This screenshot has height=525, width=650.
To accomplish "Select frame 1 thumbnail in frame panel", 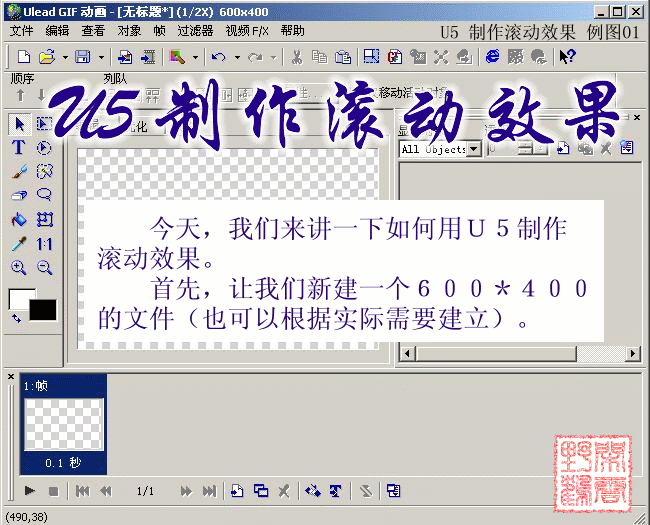I will pyautogui.click(x=63, y=424).
